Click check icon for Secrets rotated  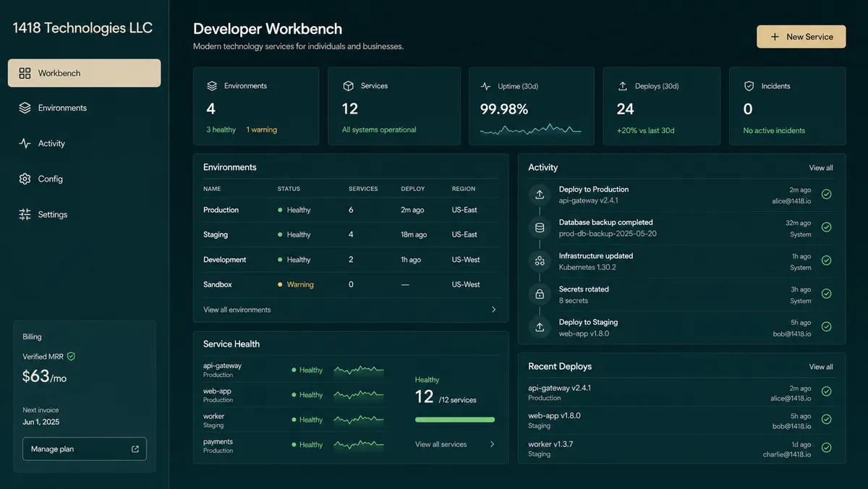coord(826,294)
